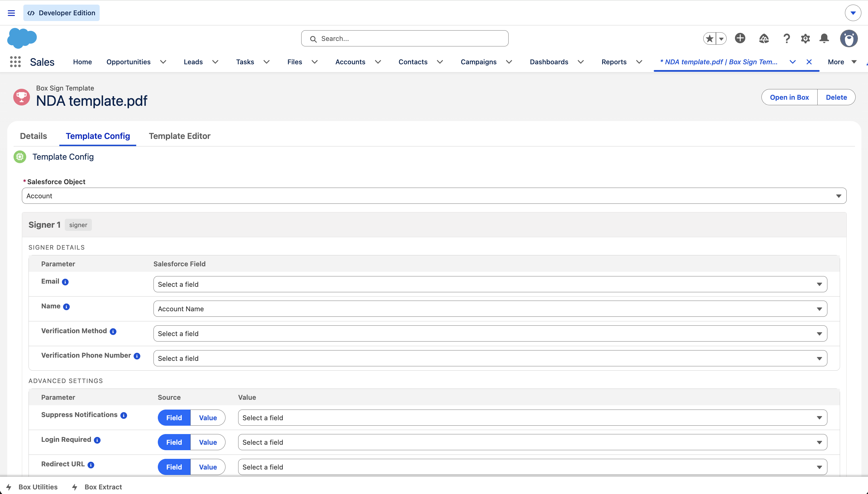The width and height of the screenshot is (868, 494).
Task: Open the App Launcher grid icon
Action: pos(15,62)
